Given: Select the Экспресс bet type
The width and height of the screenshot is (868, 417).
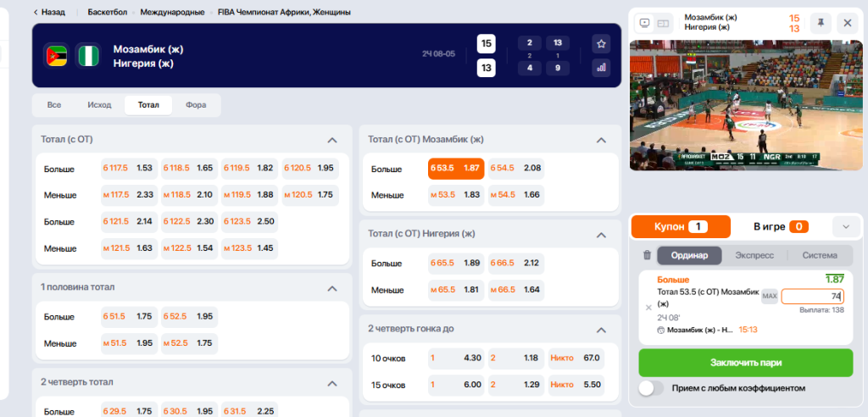Looking at the screenshot, I should (754, 255).
